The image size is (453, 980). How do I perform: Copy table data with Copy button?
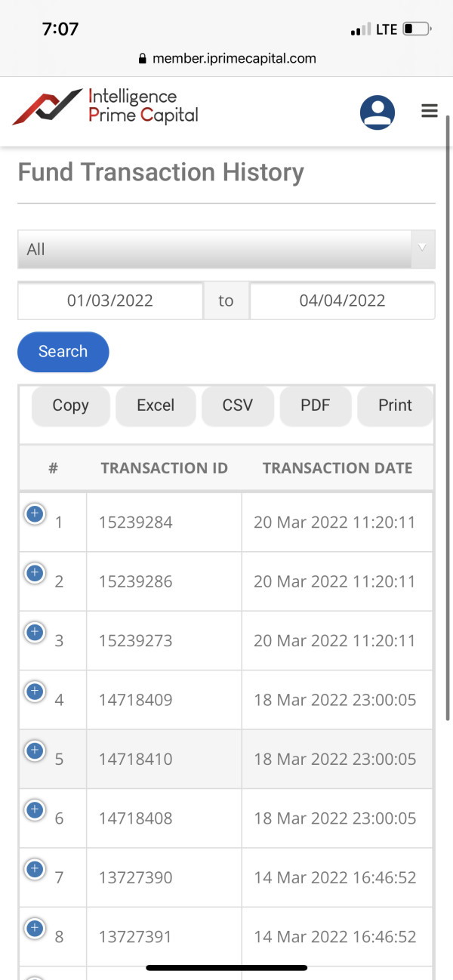[x=71, y=405]
